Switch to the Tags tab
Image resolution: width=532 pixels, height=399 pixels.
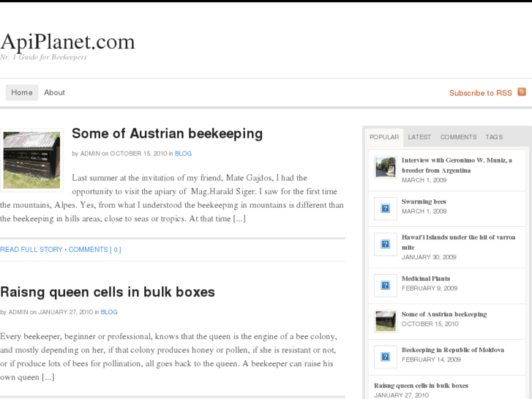[x=494, y=137]
